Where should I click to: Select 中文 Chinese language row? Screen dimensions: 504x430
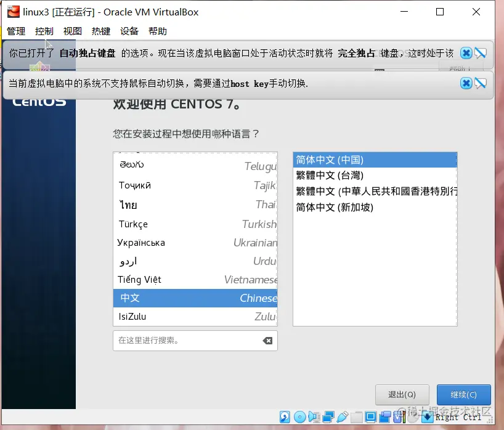195,298
